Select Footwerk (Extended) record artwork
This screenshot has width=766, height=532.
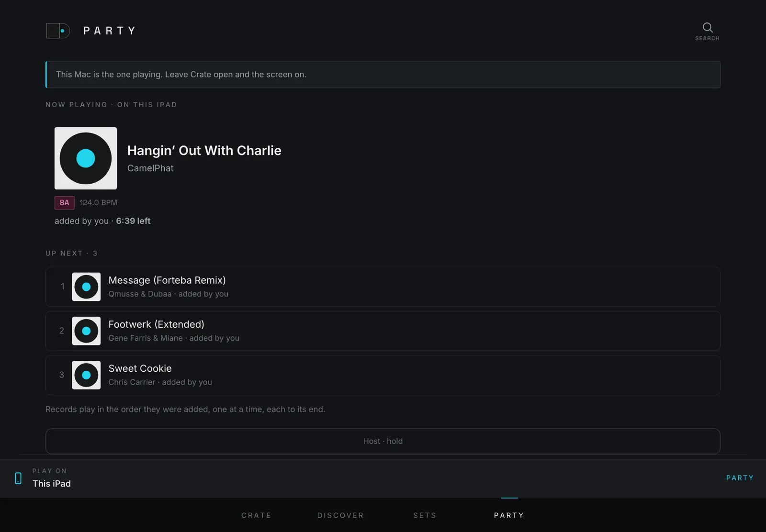tap(86, 331)
